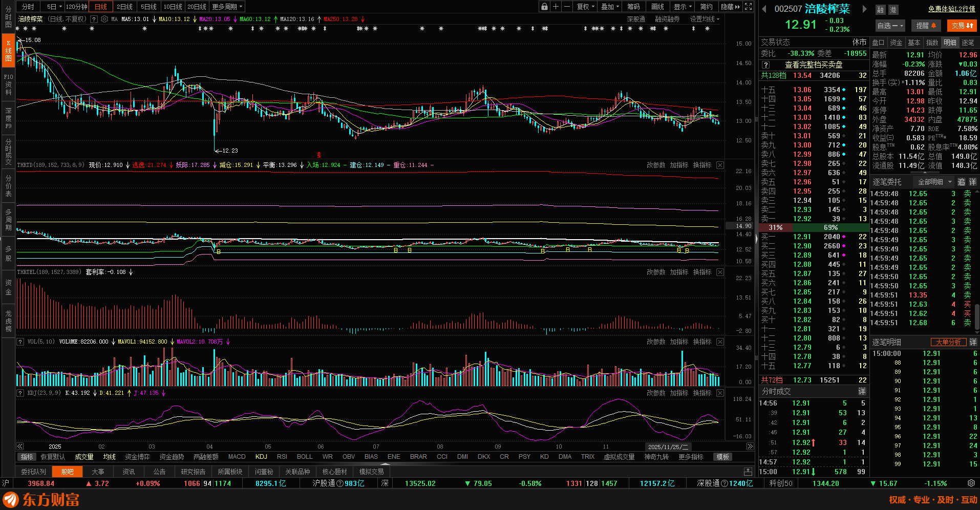Toggle 筹码 chip distribution
This screenshot has width=980, height=510.
coord(634,7)
